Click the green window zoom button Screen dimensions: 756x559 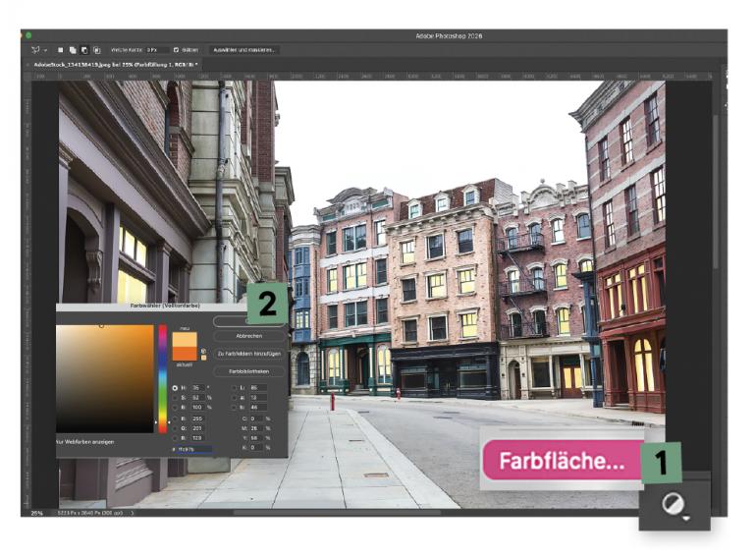click(28, 35)
